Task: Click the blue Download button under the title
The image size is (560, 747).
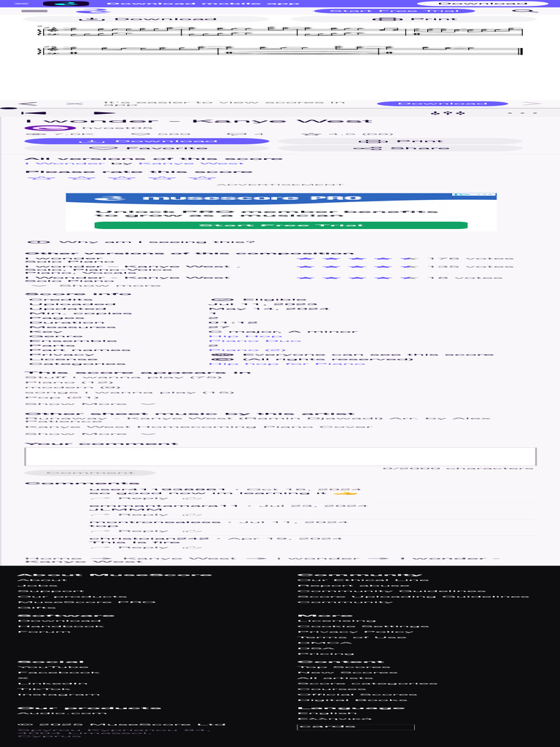Action: [147, 141]
